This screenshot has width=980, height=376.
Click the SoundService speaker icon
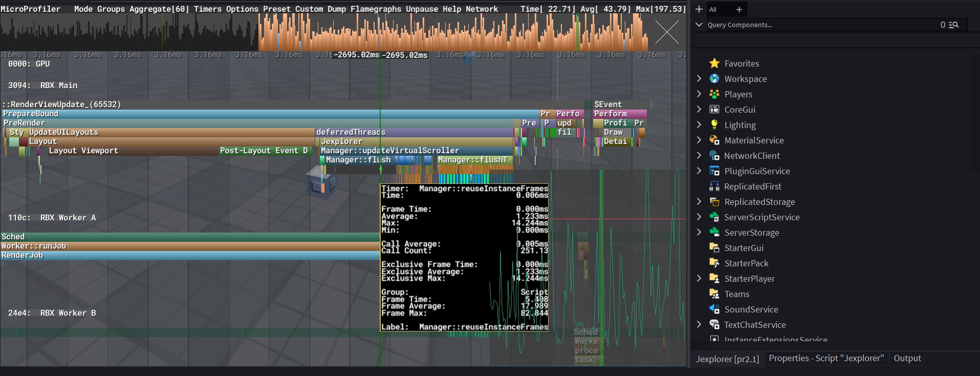(x=714, y=309)
